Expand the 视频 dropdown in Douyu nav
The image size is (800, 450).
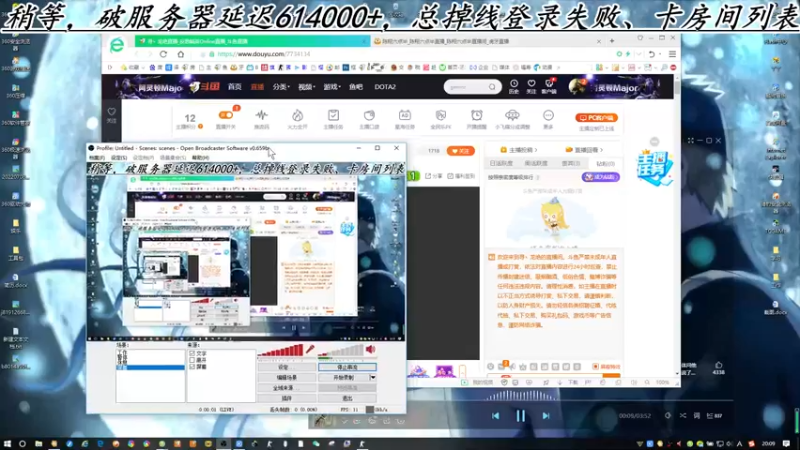click(x=307, y=87)
